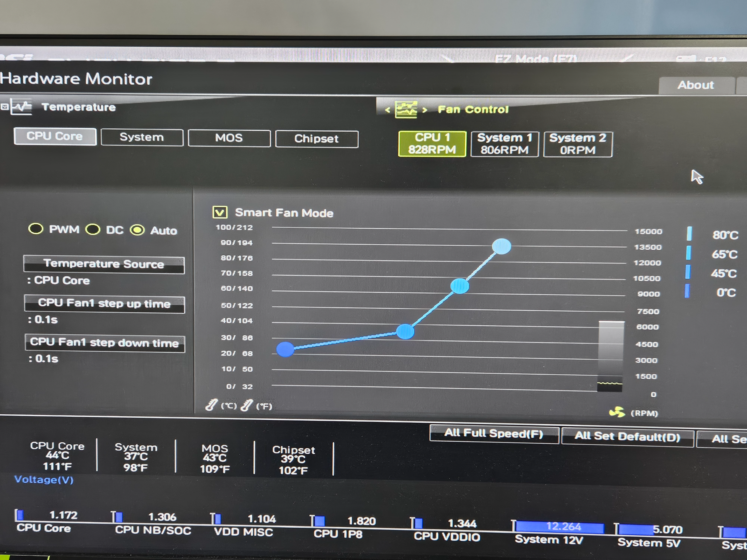
Task: Toggle the Smart Fan Mode checkbox
Action: [x=220, y=212]
